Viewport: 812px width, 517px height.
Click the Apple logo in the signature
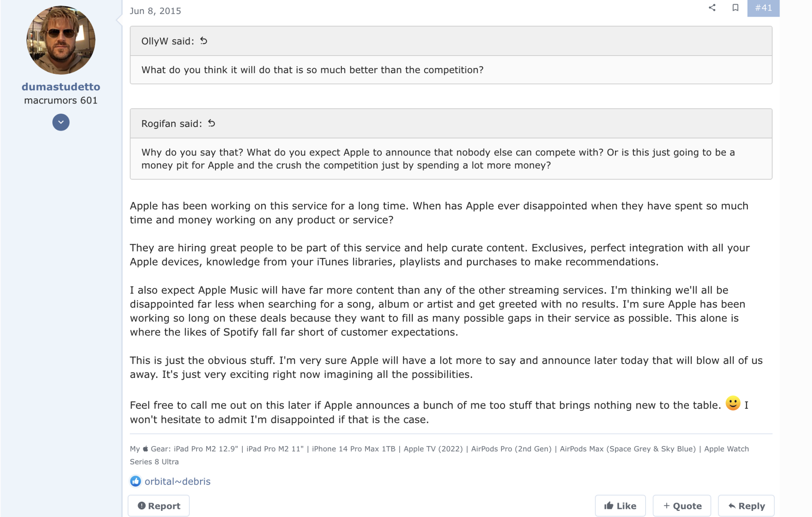(145, 448)
